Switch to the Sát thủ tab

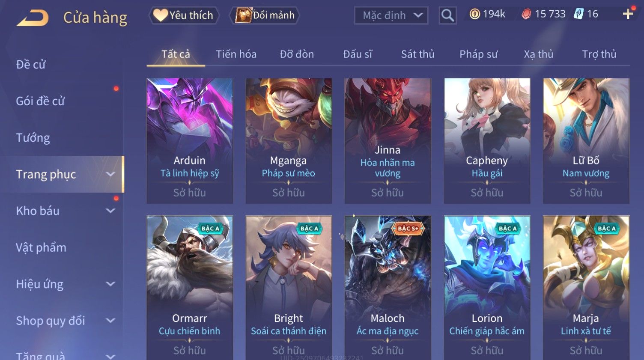click(417, 54)
